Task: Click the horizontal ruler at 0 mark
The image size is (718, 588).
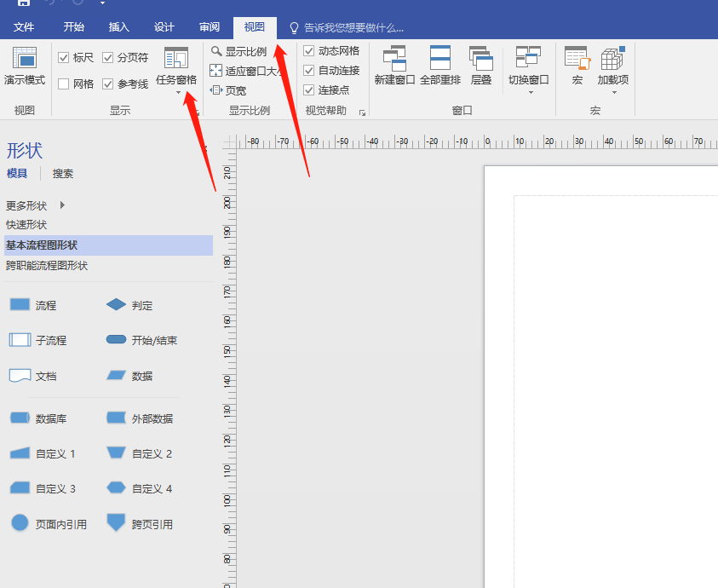Action: click(x=486, y=141)
